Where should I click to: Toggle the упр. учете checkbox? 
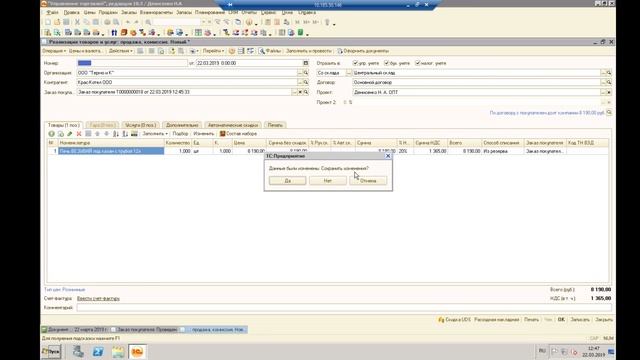pyautogui.click(x=355, y=63)
